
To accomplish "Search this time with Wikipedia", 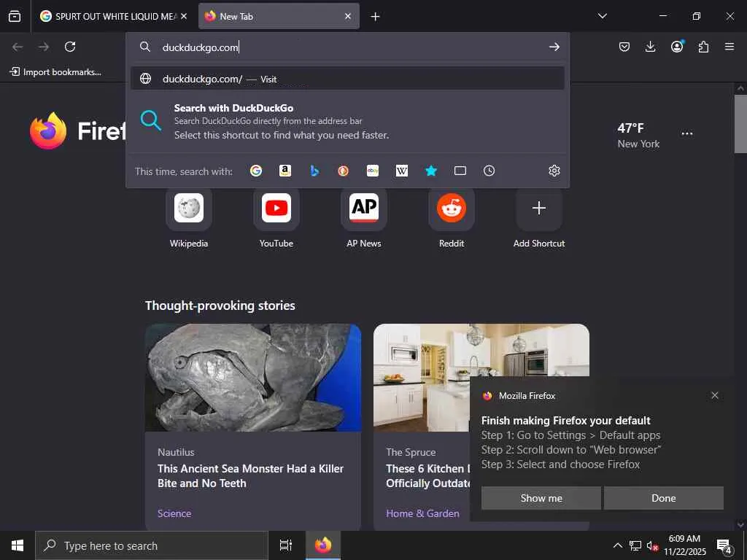I will pos(402,171).
